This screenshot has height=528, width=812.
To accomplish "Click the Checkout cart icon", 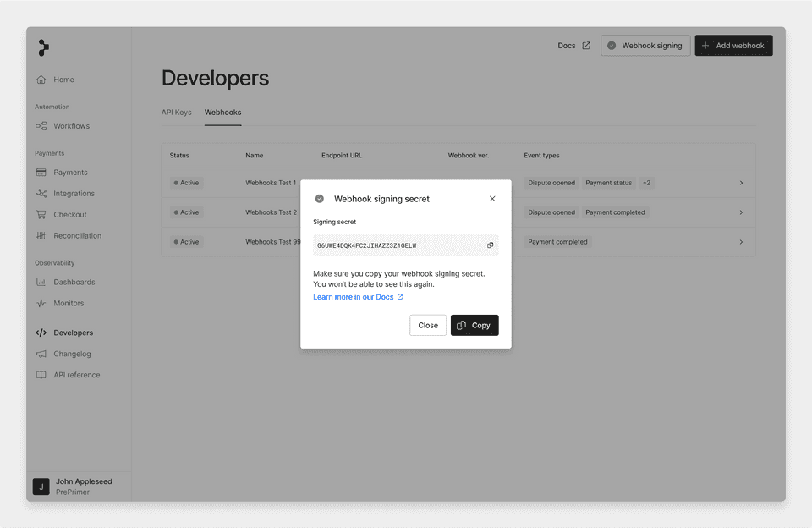I will [x=41, y=215].
